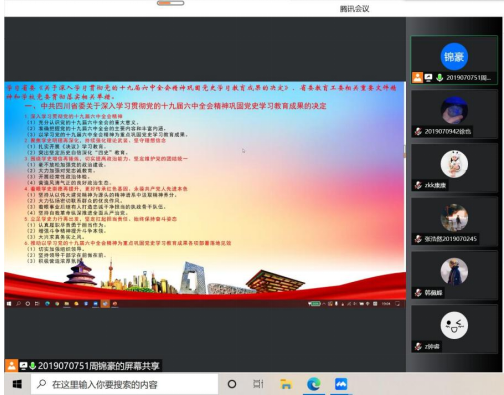Click slide line (3) 大兴求真务实之风
The height and width of the screenshot is (395, 504).
tap(56, 237)
